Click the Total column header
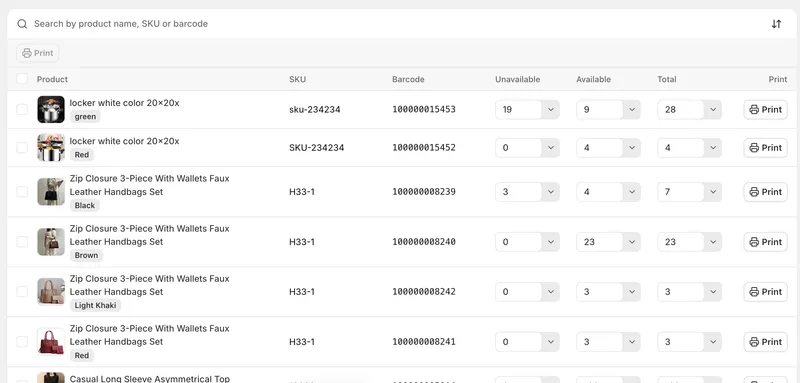800x383 pixels. [x=667, y=79]
